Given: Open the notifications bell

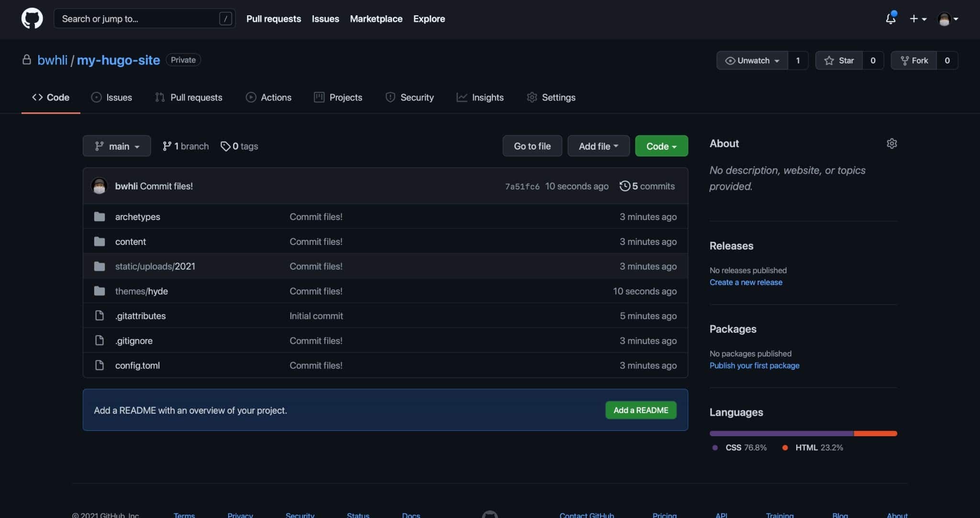Looking at the screenshot, I should tap(890, 19).
